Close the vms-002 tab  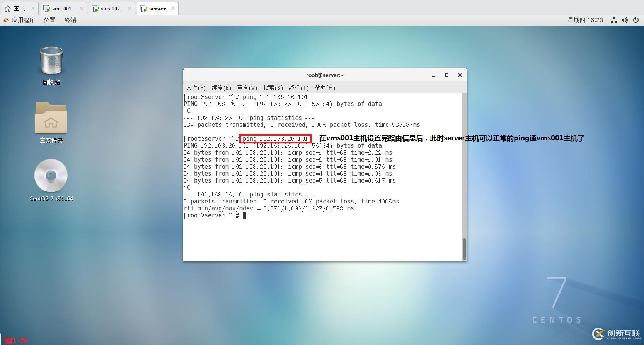click(x=129, y=9)
